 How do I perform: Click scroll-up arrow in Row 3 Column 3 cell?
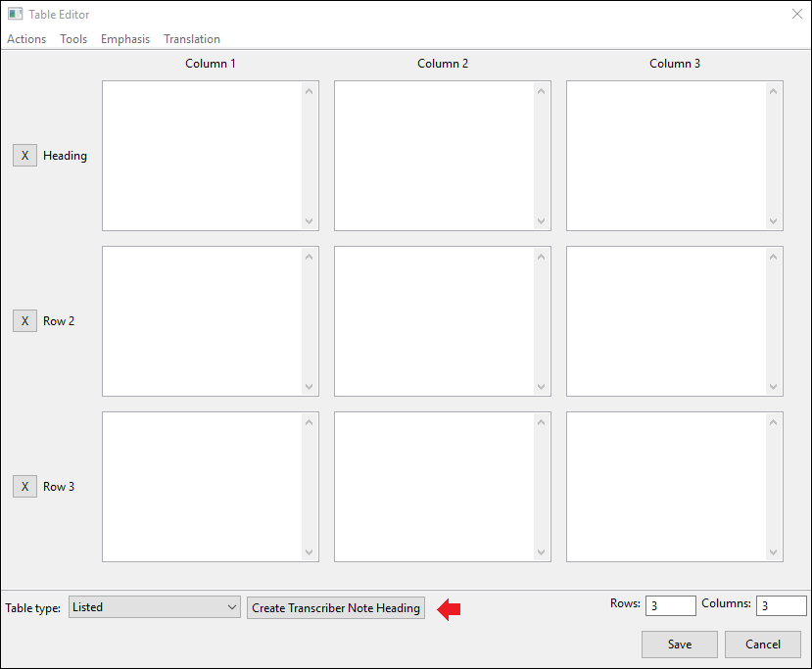click(x=773, y=422)
